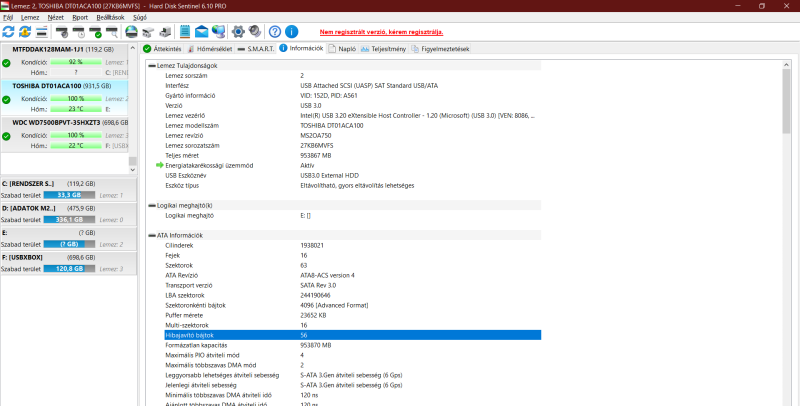Select the D: [ADATOK M2..] volume

(68, 214)
